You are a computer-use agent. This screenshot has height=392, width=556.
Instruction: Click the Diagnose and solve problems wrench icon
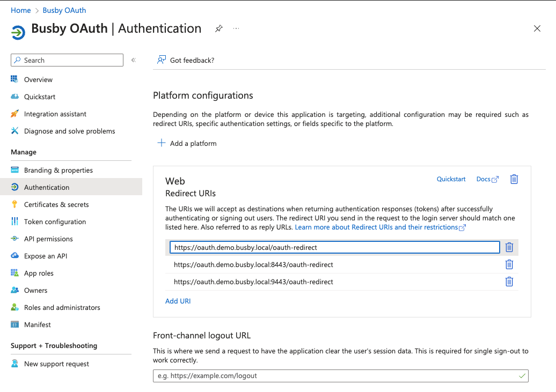14,131
